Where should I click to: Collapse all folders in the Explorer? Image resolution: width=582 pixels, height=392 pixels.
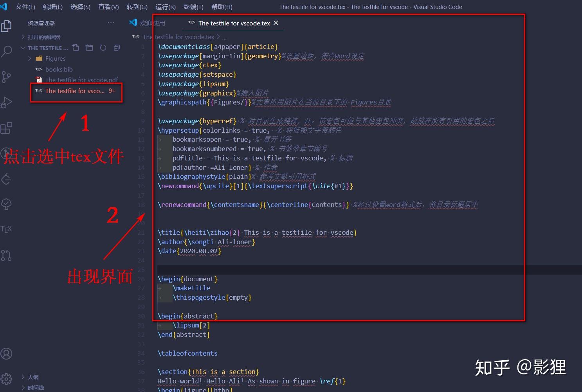[x=116, y=47]
